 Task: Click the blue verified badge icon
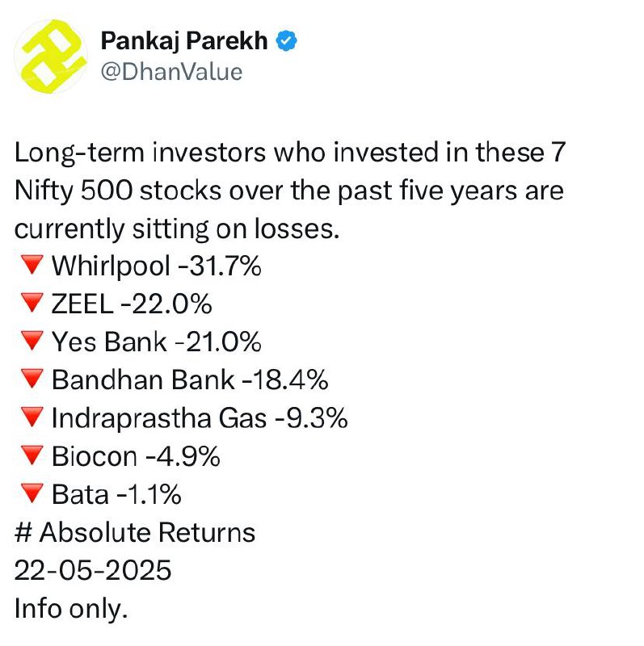287,41
